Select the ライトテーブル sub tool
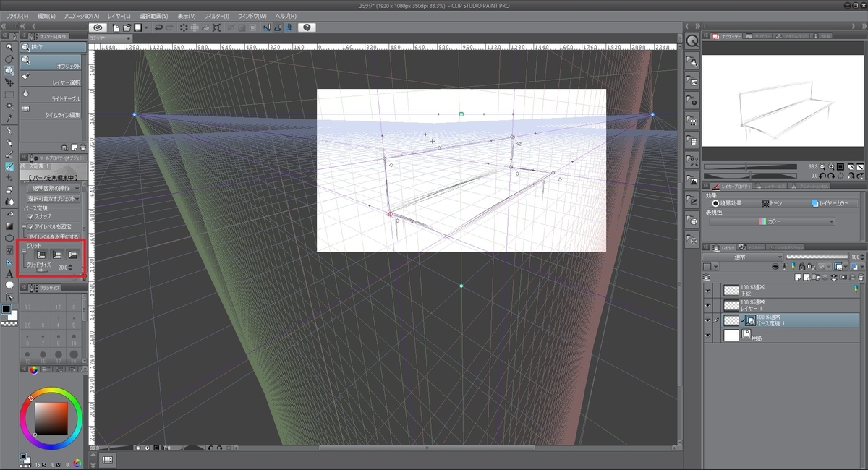 tap(51, 95)
